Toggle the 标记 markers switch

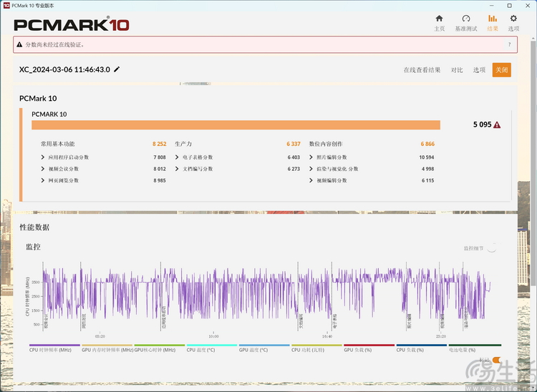coord(497,360)
